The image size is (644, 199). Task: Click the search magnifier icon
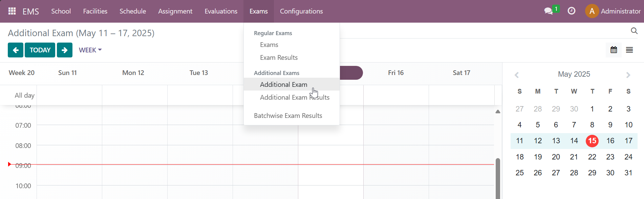[634, 31]
